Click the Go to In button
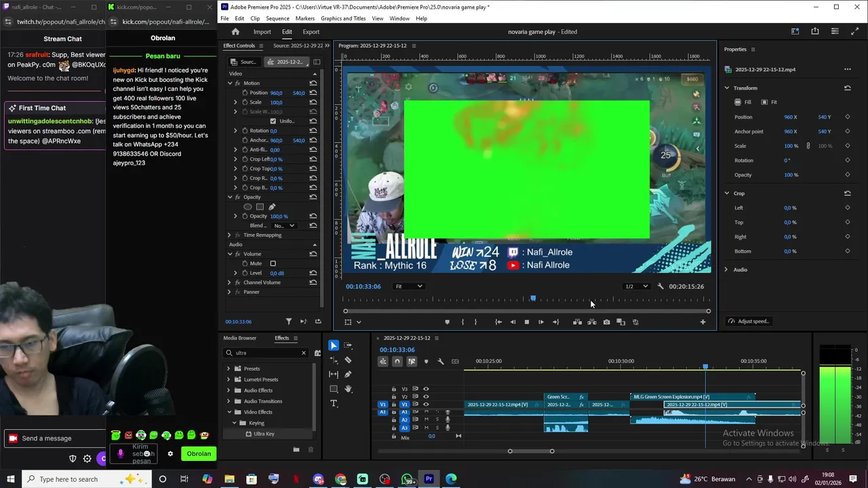 click(498, 322)
